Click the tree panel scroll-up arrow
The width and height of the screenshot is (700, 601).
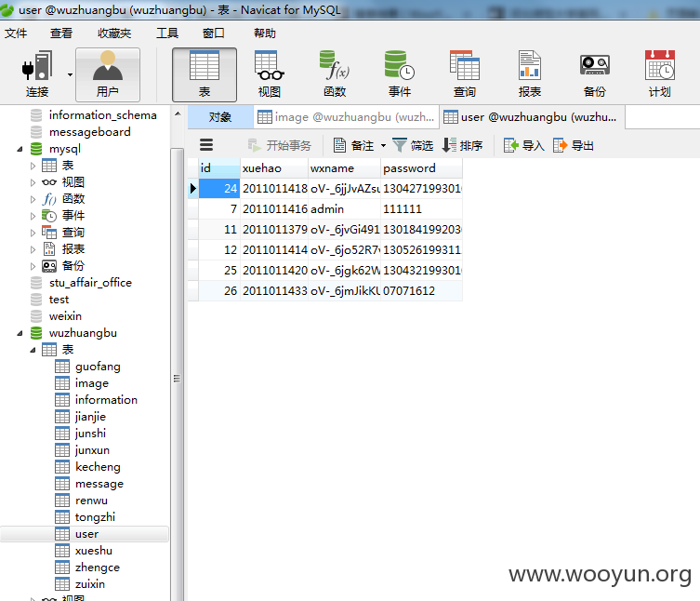point(178,114)
